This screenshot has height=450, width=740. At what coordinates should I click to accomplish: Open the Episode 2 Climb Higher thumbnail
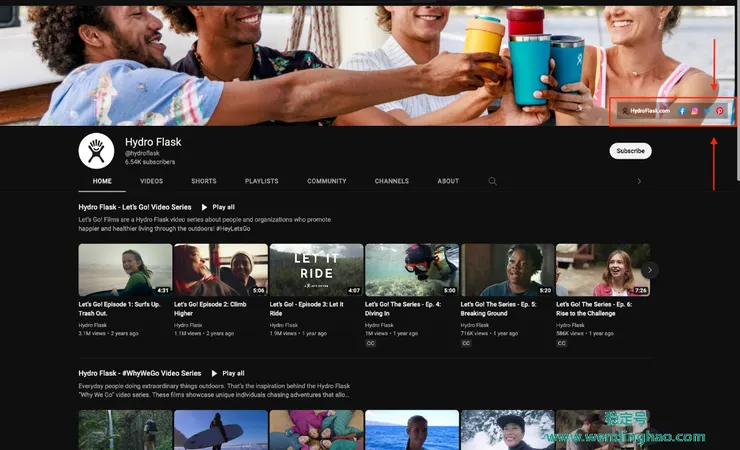(x=221, y=270)
